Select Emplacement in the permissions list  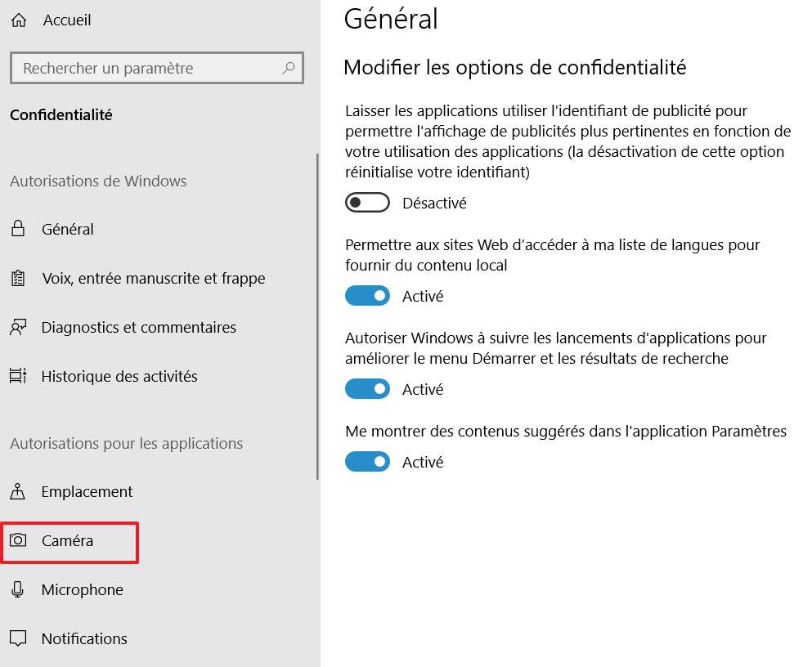tap(87, 492)
